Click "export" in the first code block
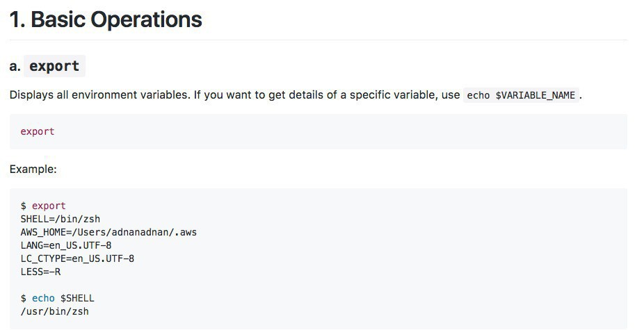The height and width of the screenshot is (330, 644). click(x=38, y=131)
